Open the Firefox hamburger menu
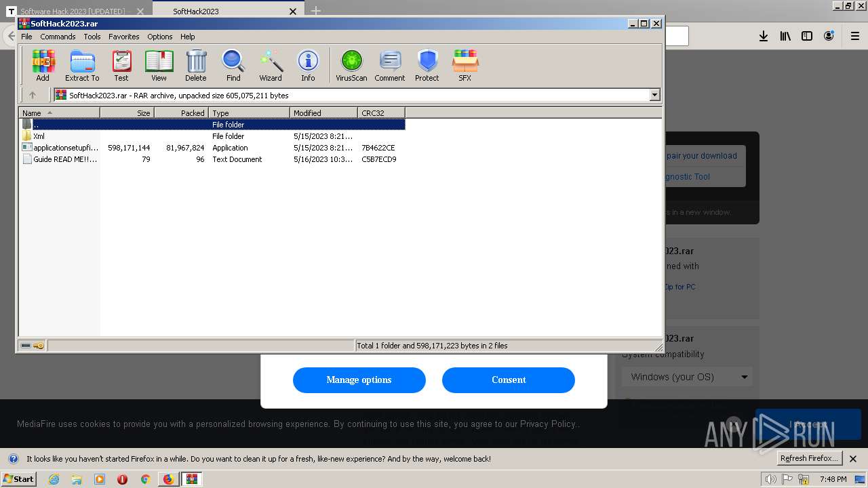The height and width of the screenshot is (488, 868). tap(855, 36)
